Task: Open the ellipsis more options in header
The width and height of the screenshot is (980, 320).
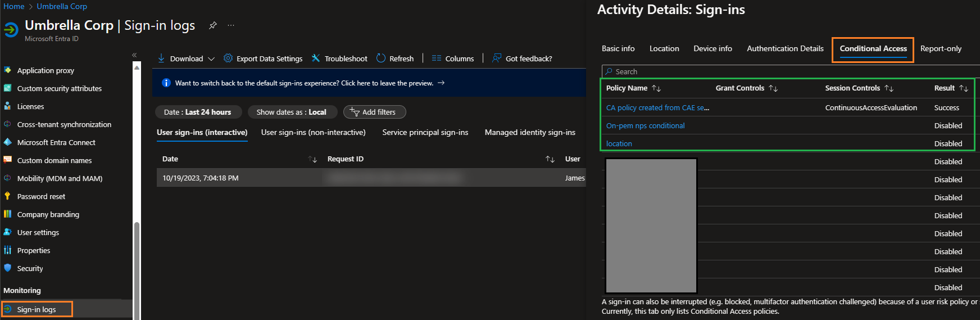Action: pos(231,25)
